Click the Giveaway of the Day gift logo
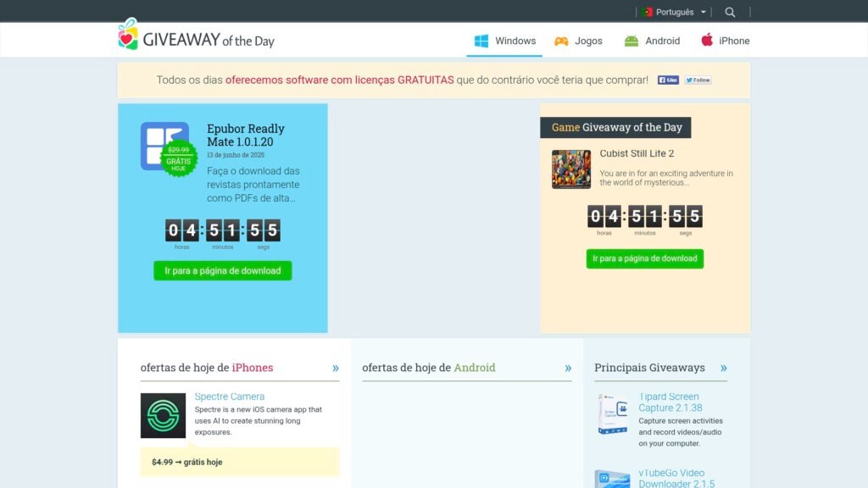Image resolution: width=868 pixels, height=488 pixels. 128,34
